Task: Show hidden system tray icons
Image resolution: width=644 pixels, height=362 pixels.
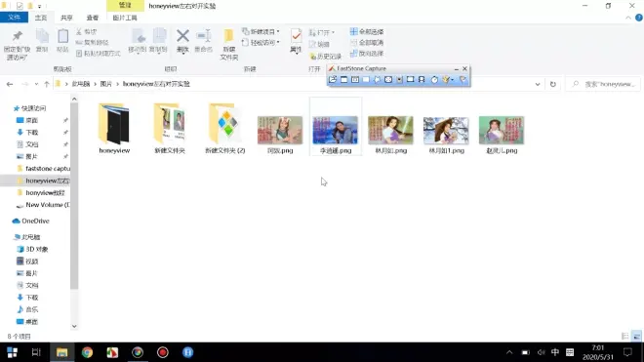Action: 509,352
